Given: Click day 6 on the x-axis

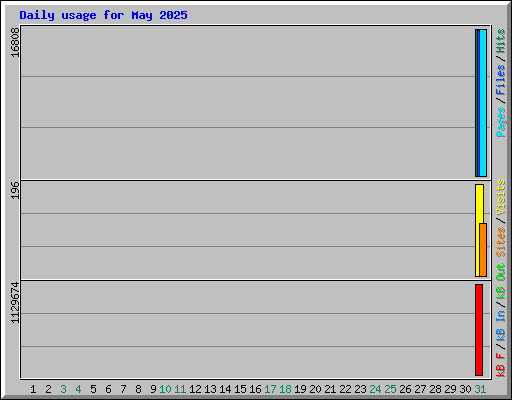Looking at the screenshot, I should pos(108,389).
